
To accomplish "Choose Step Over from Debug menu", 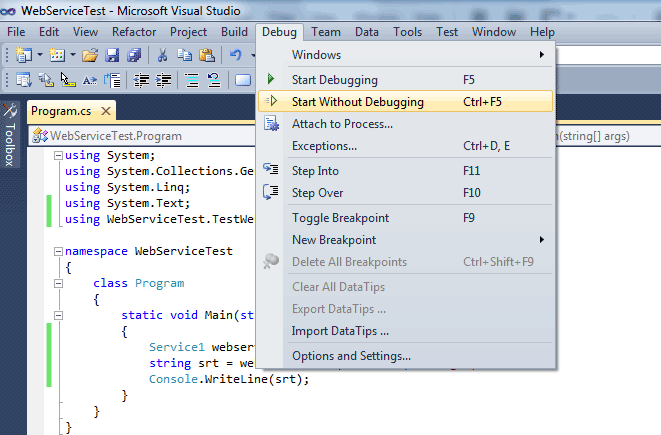I will tap(406, 193).
